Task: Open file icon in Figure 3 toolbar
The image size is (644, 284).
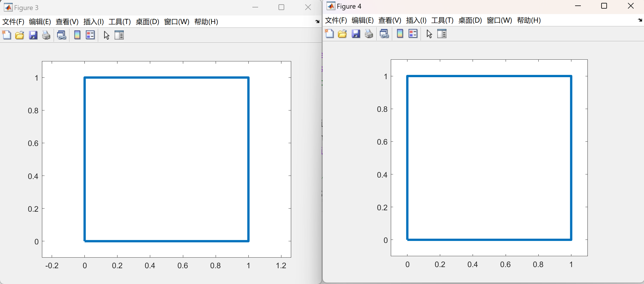Action: pos(20,35)
